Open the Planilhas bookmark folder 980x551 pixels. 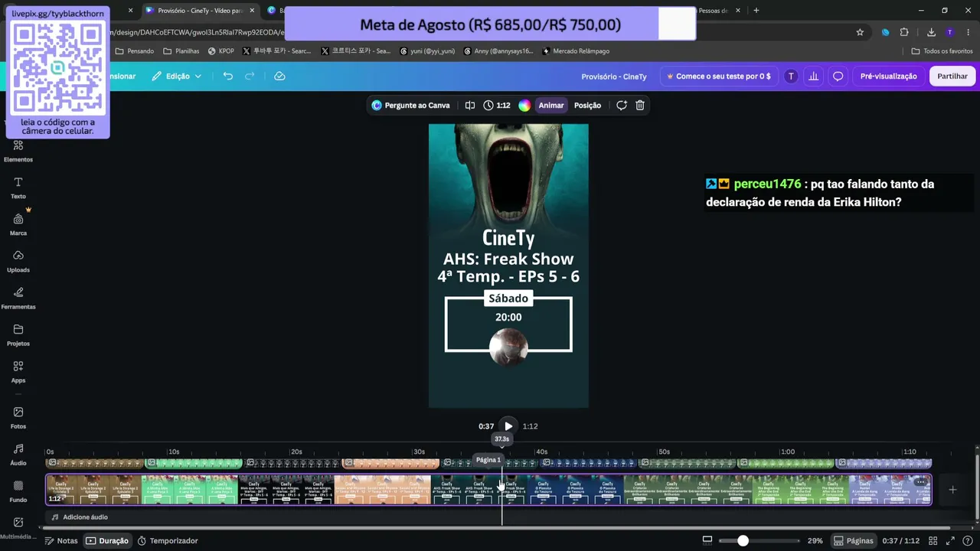pos(181,51)
